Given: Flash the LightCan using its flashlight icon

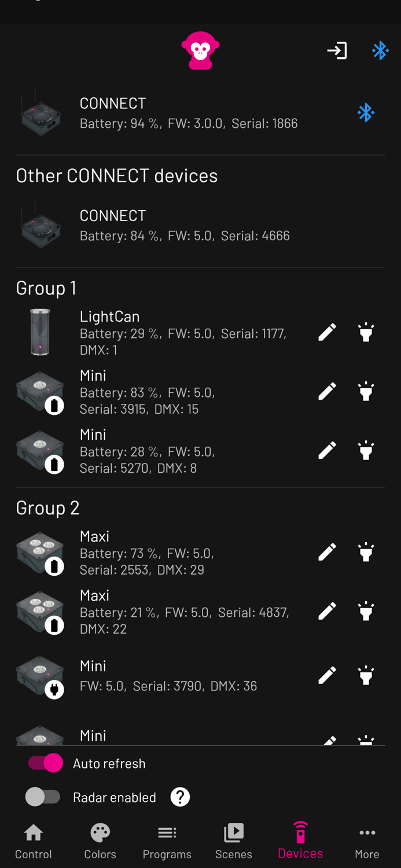Looking at the screenshot, I should click(366, 332).
